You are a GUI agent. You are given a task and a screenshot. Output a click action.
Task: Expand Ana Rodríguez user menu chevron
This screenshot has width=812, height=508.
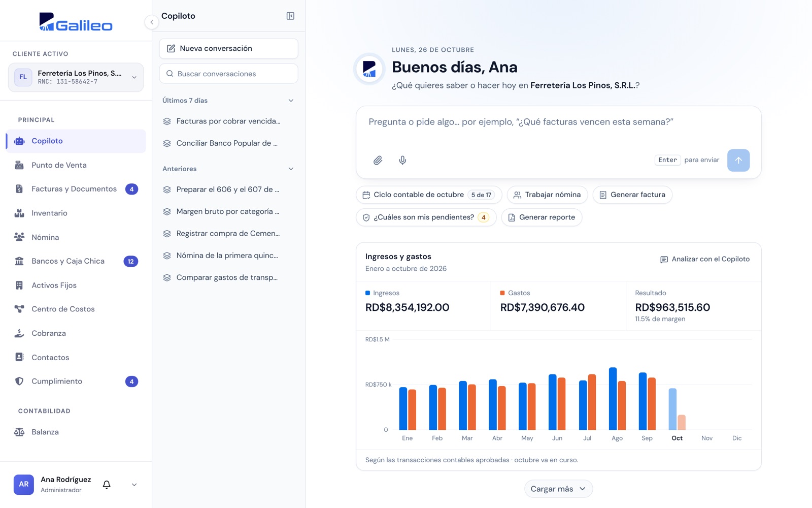[134, 485]
